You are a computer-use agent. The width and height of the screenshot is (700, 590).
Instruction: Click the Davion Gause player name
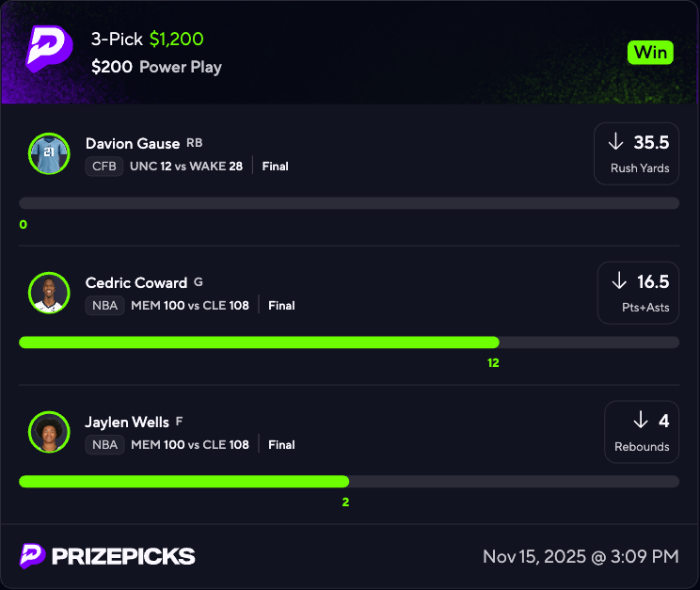click(x=133, y=144)
